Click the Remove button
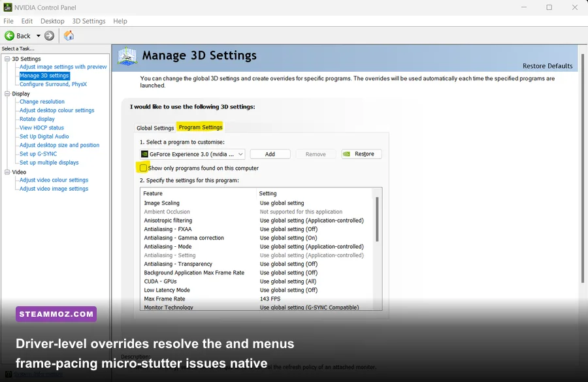This screenshot has width=588, height=382. [316, 154]
